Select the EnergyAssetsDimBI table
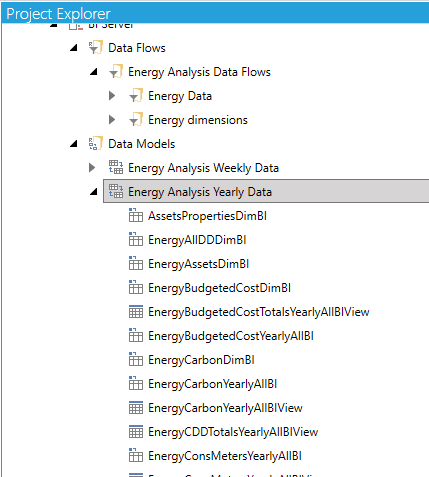The image size is (429, 477). [199, 264]
